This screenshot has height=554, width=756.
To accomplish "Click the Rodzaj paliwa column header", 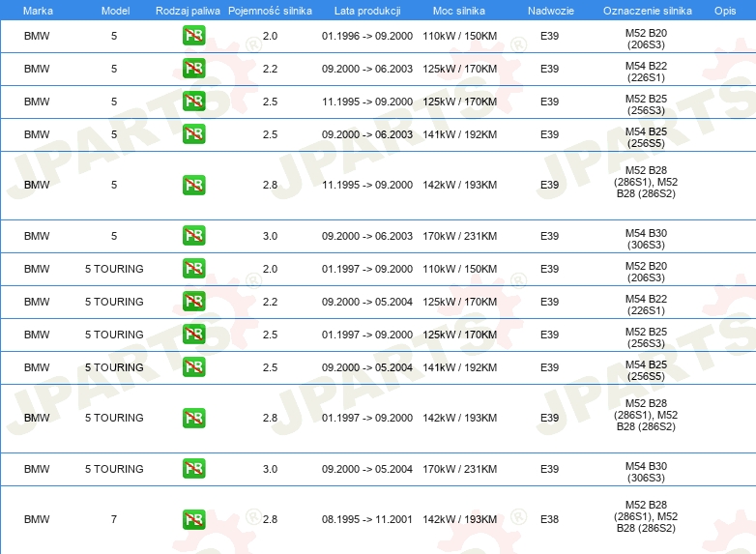I will click(188, 11).
